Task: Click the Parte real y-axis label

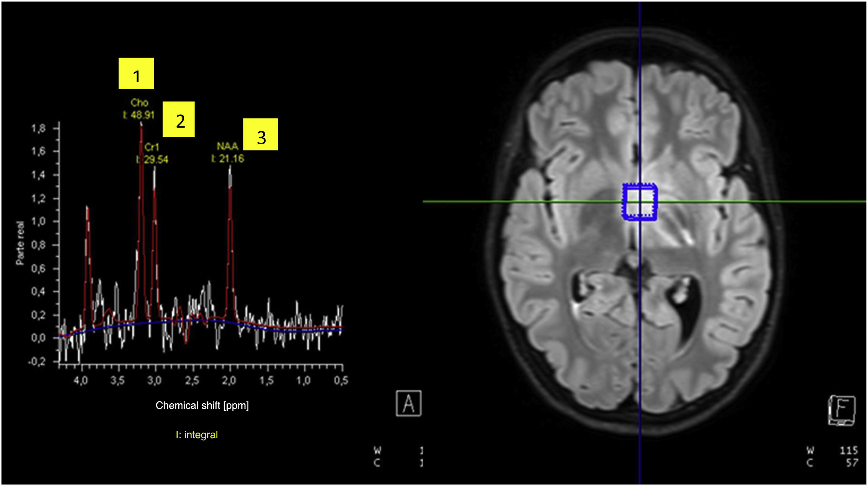Action: (x=20, y=243)
